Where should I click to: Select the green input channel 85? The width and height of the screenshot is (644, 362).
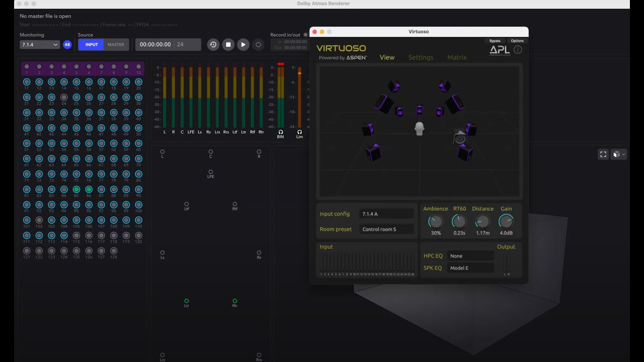click(x=76, y=190)
